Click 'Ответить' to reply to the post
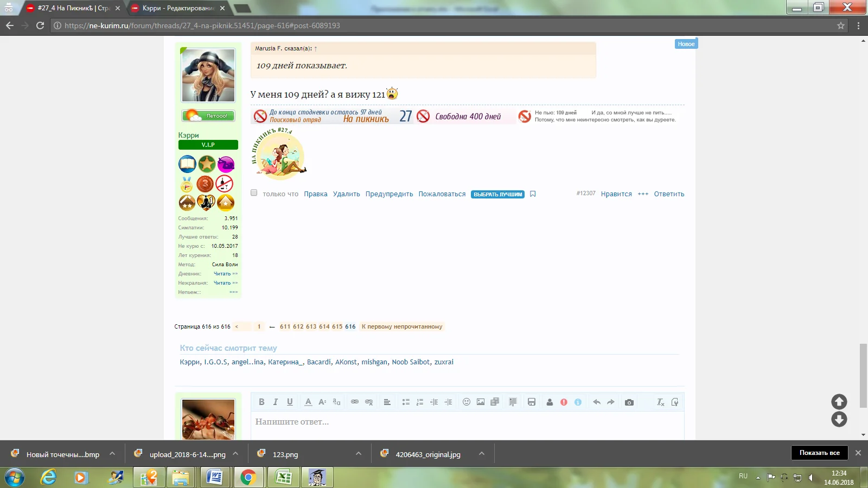 [669, 194]
